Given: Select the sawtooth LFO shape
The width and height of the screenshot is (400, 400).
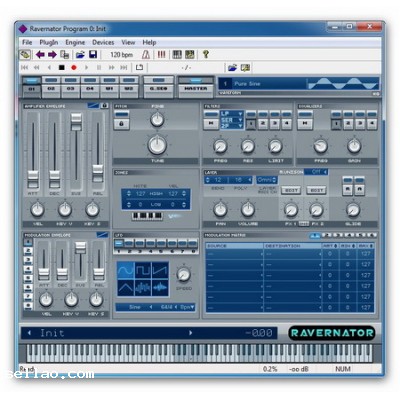Looking at the screenshot, I should [160, 270].
